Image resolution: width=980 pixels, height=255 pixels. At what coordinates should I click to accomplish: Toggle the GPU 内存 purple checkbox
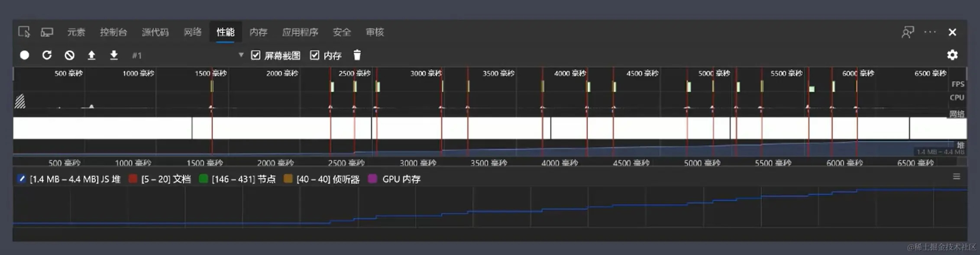coord(372,179)
